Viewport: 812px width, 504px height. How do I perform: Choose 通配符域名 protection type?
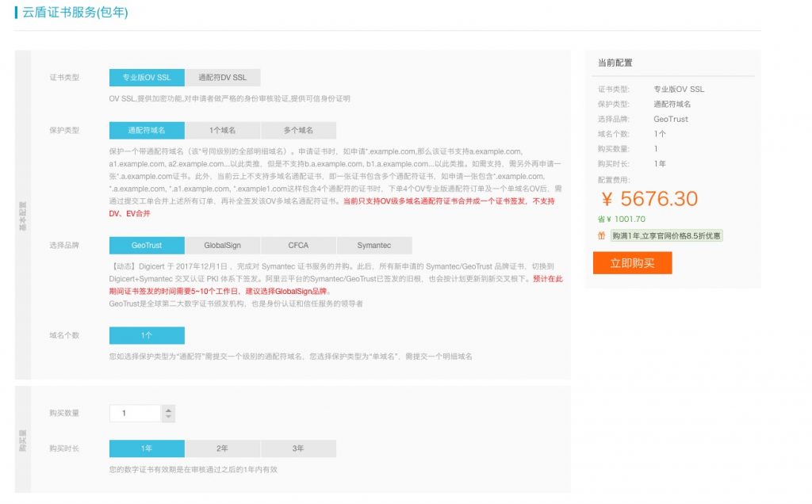coord(147,130)
